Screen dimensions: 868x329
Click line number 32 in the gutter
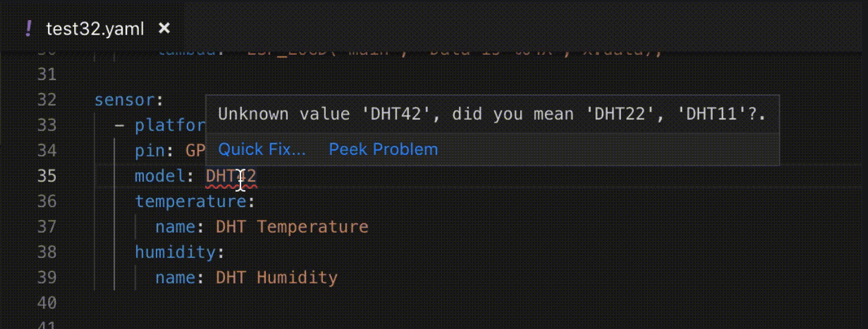[x=46, y=100]
